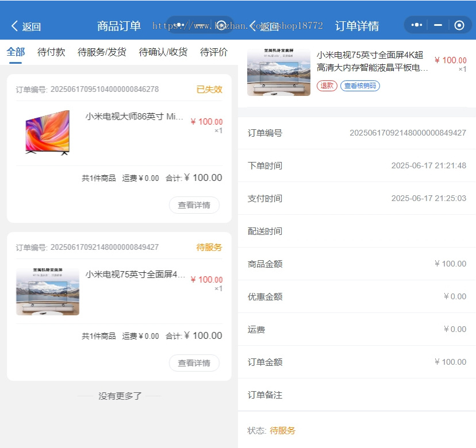Close the 订单详情 mini-program with the circle icon
The width and height of the screenshot is (476, 448).
point(459,25)
